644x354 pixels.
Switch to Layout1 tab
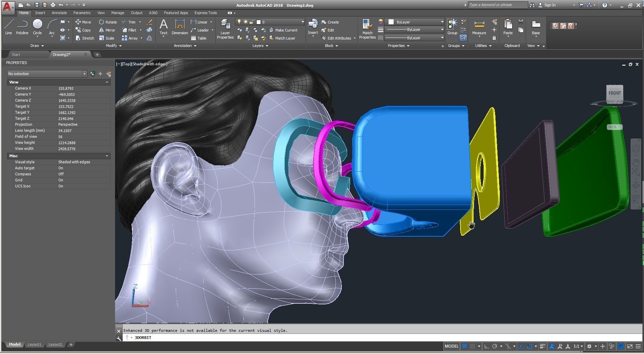point(34,344)
